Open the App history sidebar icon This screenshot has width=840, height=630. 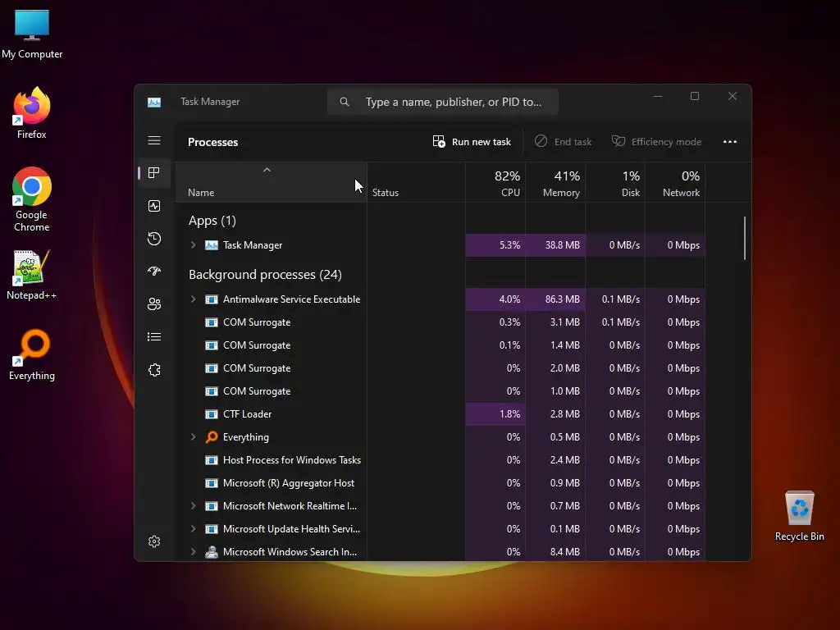154,239
